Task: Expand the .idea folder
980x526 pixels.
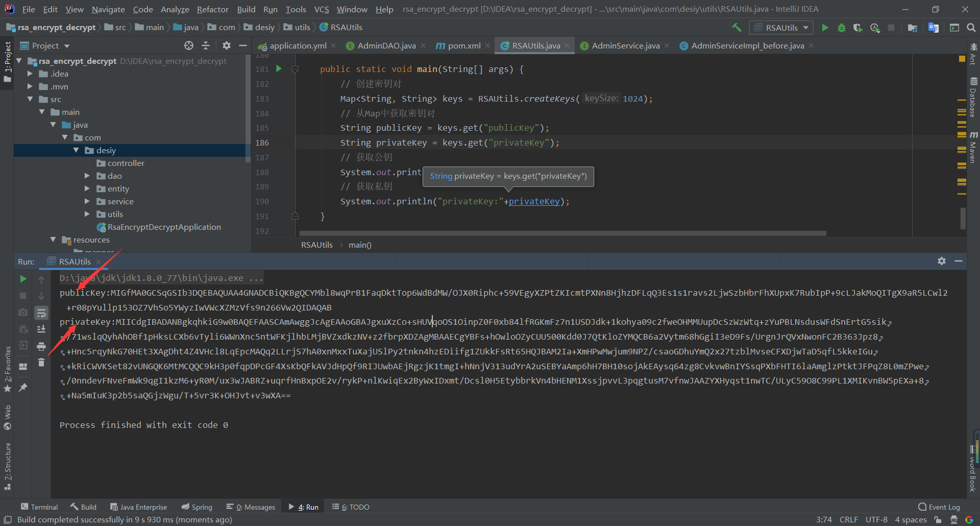Action: pos(30,74)
